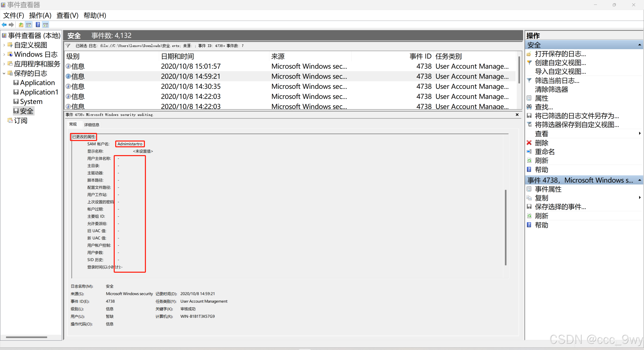Open the 操作(A) menu
644x350 pixels.
(40, 15)
